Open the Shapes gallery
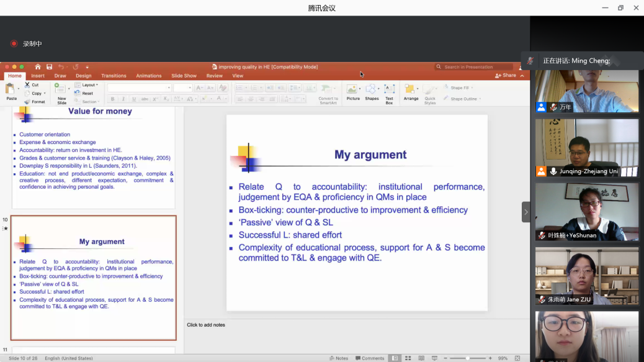Viewport: 644px width, 362px height. pos(372,91)
